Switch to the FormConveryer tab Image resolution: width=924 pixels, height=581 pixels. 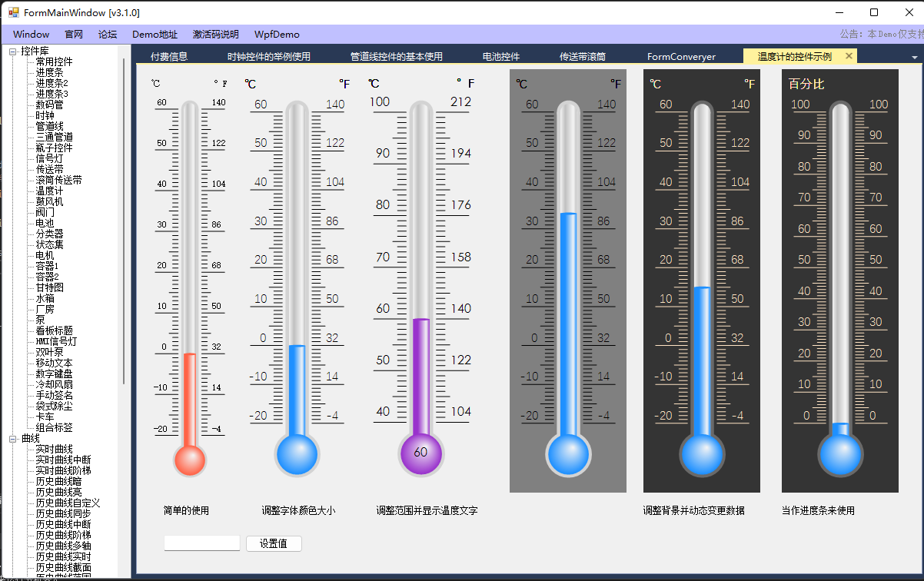pos(681,57)
